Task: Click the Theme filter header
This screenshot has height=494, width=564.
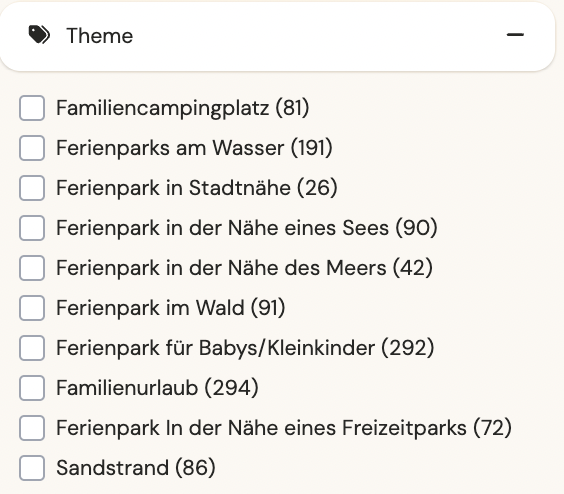Action: (x=277, y=36)
